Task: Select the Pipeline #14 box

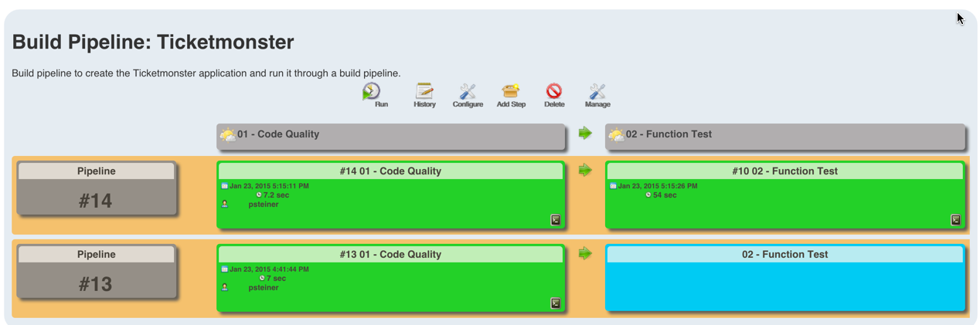Action: [97, 188]
